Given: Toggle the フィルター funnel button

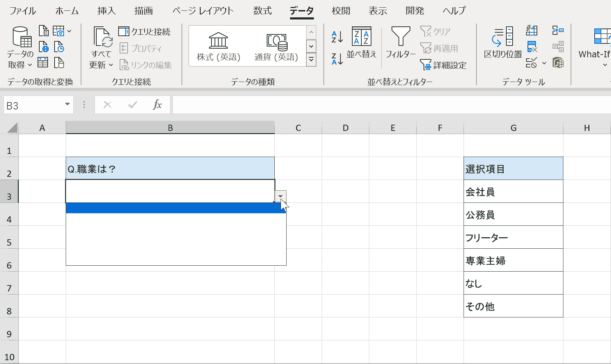Looking at the screenshot, I should point(401,42).
